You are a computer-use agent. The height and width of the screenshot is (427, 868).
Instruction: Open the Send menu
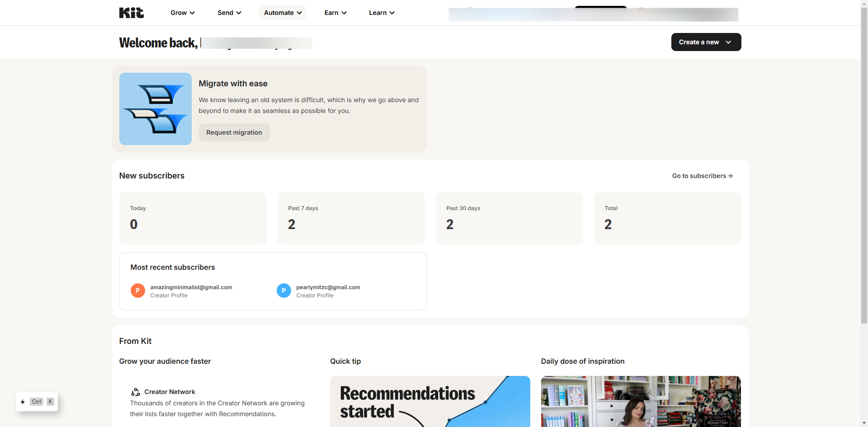229,13
